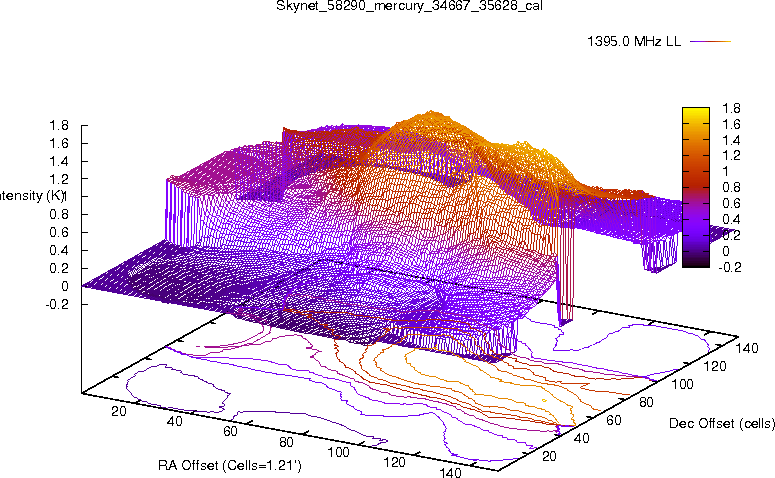Select the 20 tick on the Dec Offset axis

[x=550, y=456]
